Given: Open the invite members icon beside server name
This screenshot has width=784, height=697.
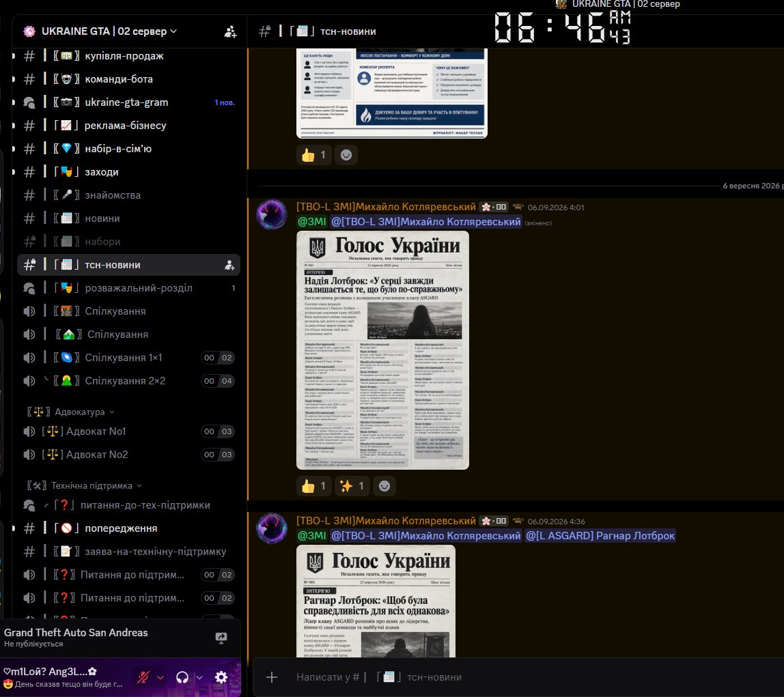Looking at the screenshot, I should 230,31.
